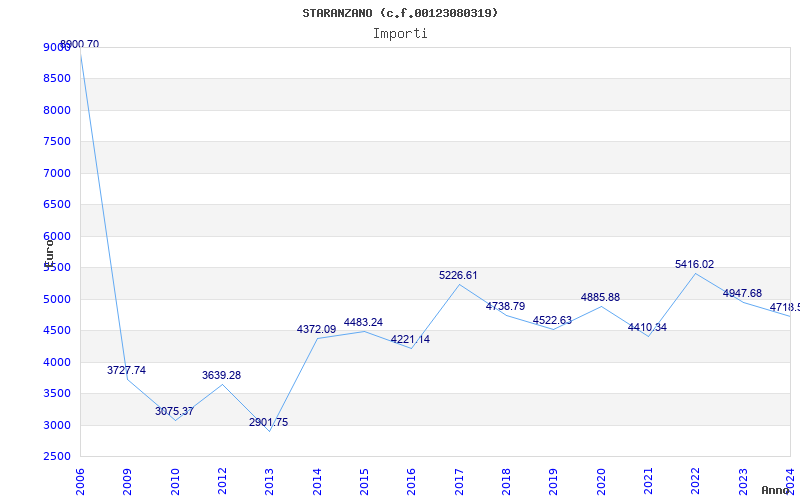Click the 4522.63 data label

(552, 320)
